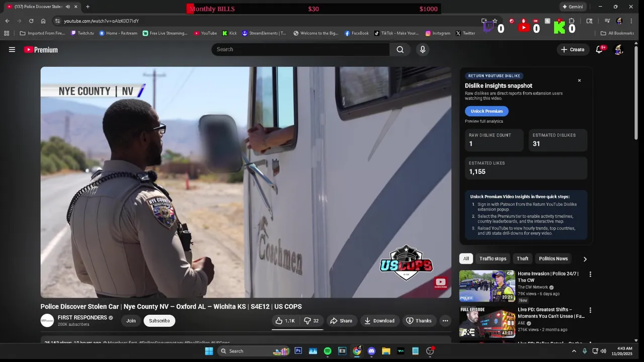Screen dimensions: 644x362
Task: Go to the YouTube Premium home logo
Action: [41, 50]
